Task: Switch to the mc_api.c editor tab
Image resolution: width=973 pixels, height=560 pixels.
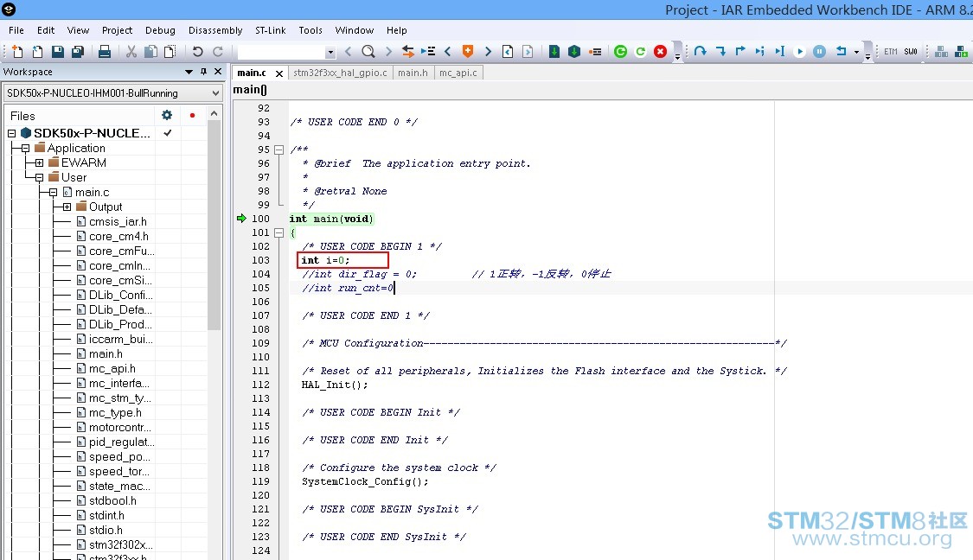Action: 458,73
